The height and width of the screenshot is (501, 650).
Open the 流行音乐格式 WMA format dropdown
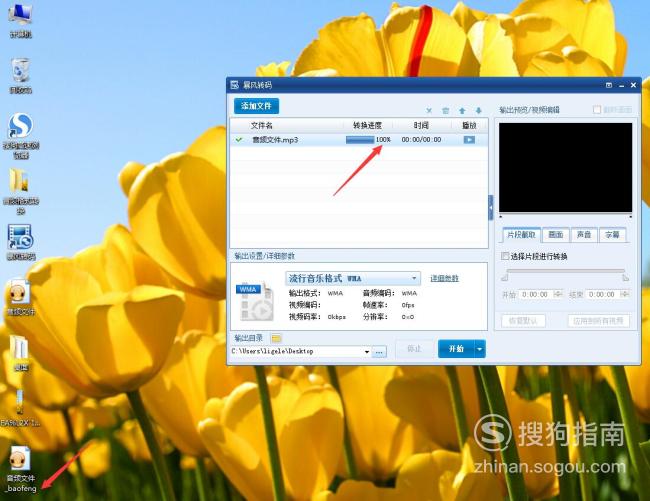tap(353, 278)
